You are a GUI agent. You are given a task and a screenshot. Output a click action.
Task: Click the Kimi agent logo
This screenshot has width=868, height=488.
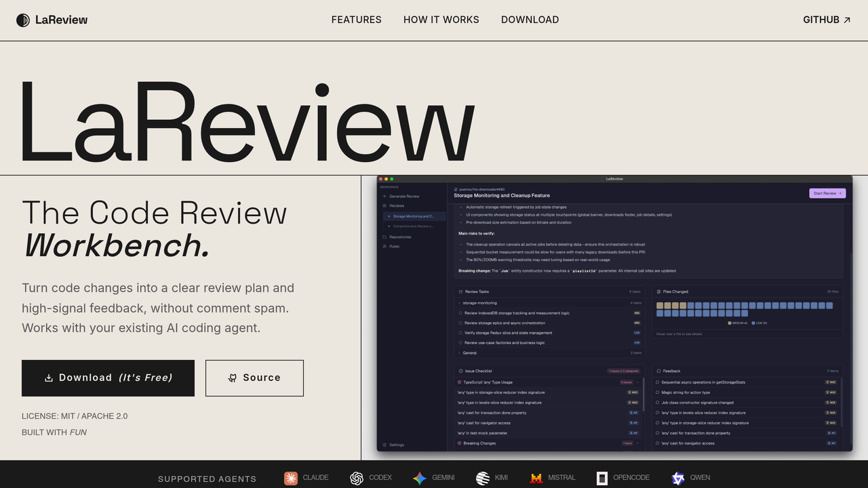point(483,478)
